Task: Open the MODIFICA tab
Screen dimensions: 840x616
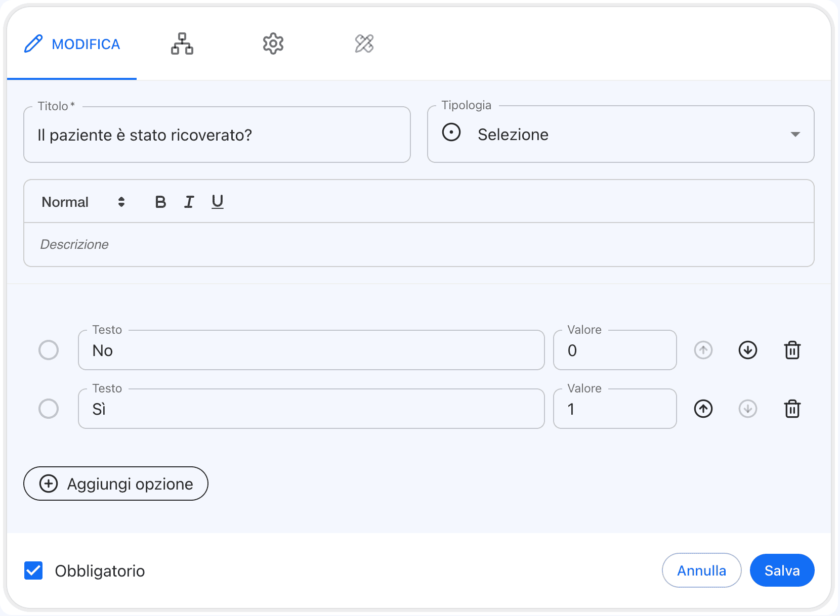Action: point(72,44)
